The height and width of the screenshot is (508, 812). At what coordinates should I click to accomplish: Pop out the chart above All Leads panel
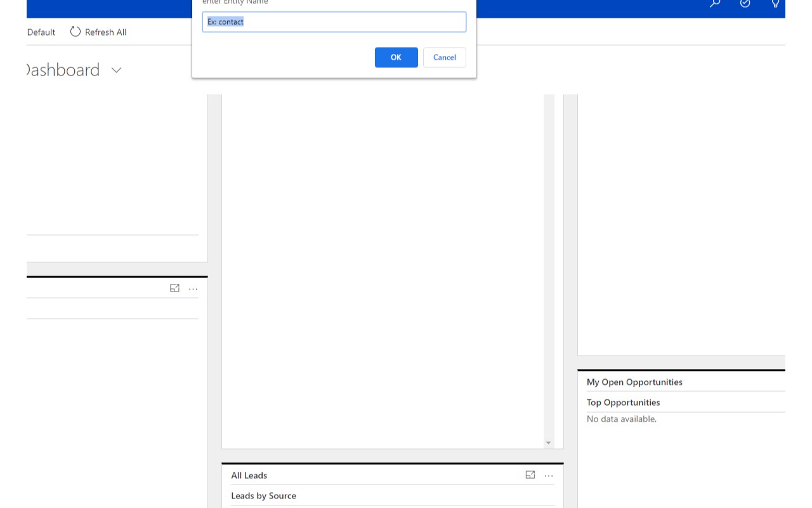pos(530,475)
